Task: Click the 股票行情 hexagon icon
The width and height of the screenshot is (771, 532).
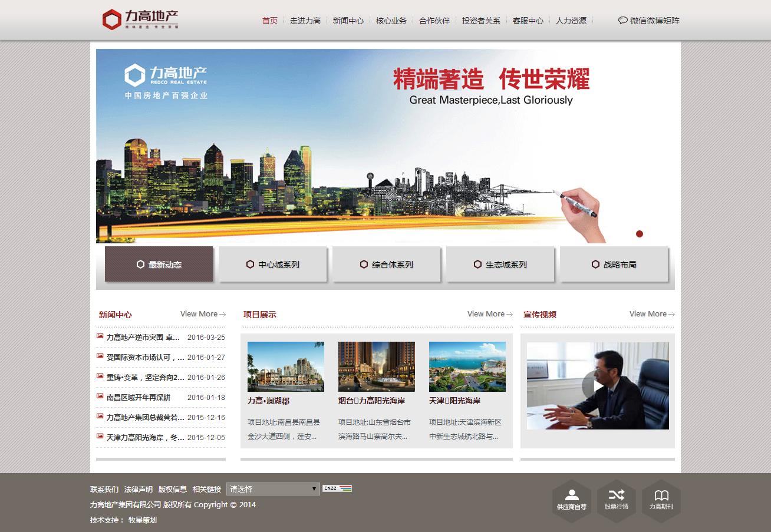Action: pyautogui.click(x=617, y=501)
